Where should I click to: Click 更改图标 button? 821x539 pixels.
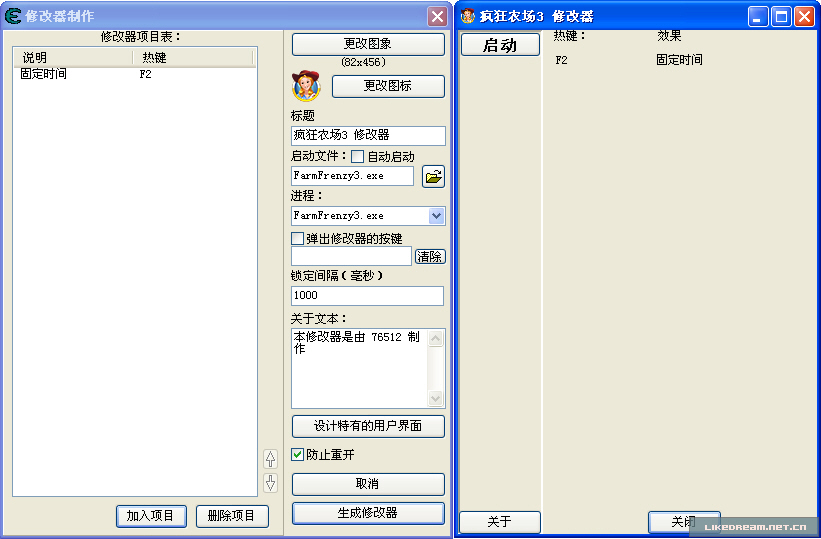pyautogui.click(x=388, y=86)
